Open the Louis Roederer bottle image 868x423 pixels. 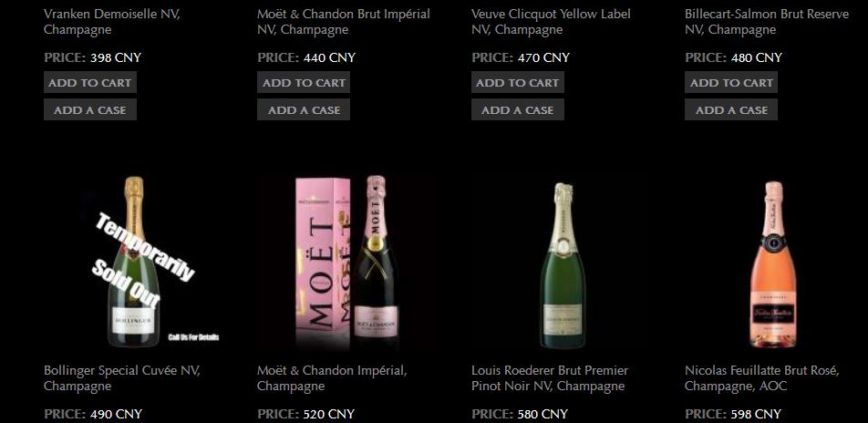(563, 264)
